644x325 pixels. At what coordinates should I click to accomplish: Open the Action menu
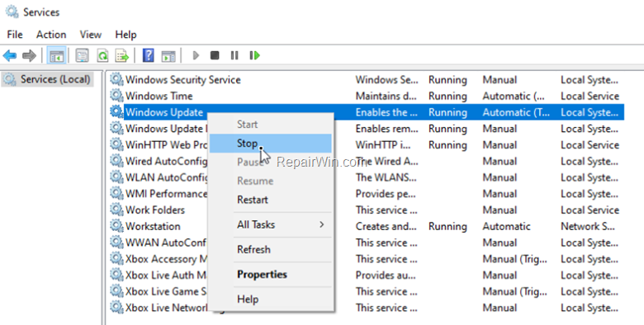tap(51, 35)
